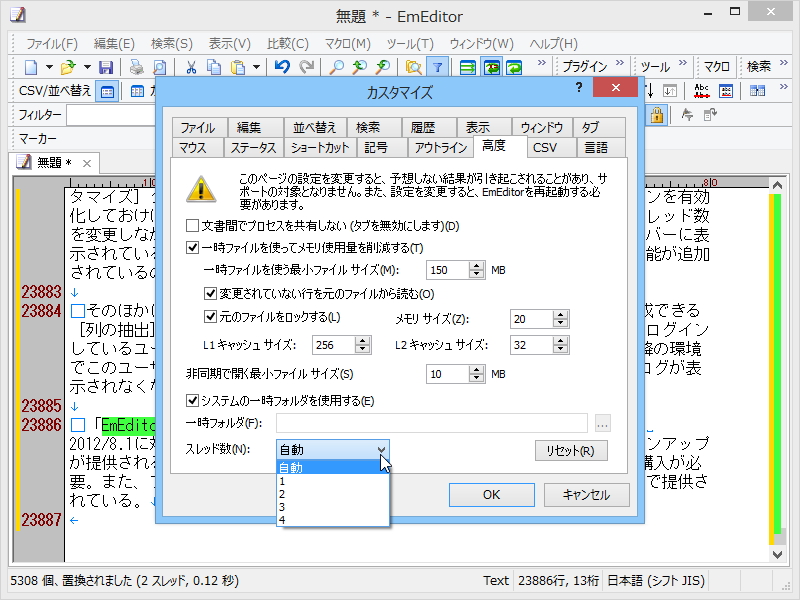Click the green no-wrap lines icon

tap(467, 67)
